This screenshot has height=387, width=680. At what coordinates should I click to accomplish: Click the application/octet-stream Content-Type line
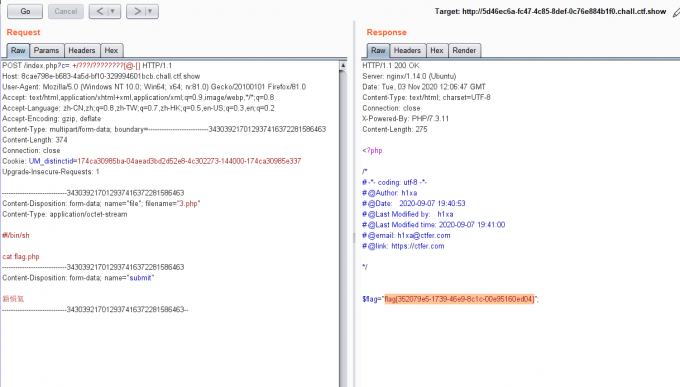tap(65, 214)
